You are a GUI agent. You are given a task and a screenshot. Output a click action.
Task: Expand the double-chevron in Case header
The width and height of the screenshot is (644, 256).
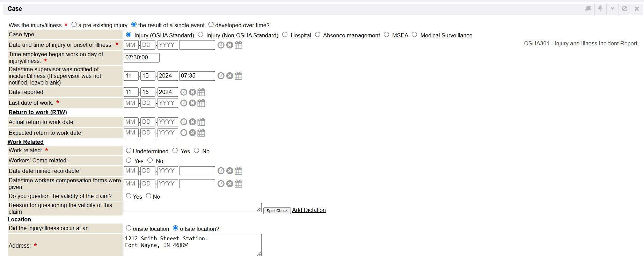[612, 9]
